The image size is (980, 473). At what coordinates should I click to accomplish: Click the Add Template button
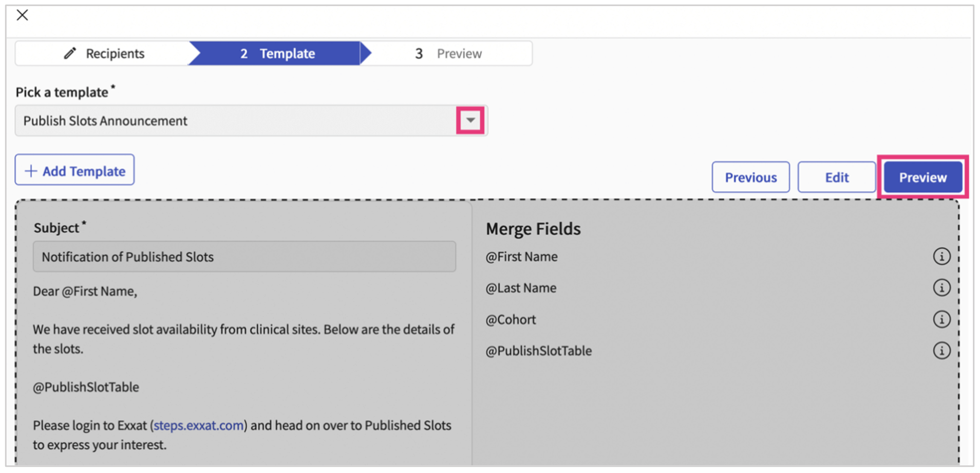(74, 170)
